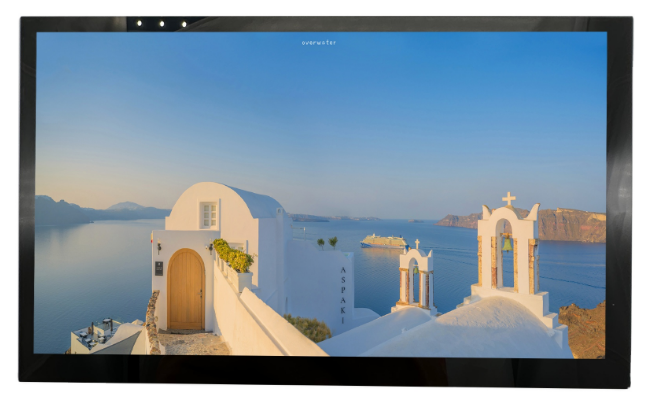
Task: Click the "overwater" text at top center
Action: [x=319, y=43]
